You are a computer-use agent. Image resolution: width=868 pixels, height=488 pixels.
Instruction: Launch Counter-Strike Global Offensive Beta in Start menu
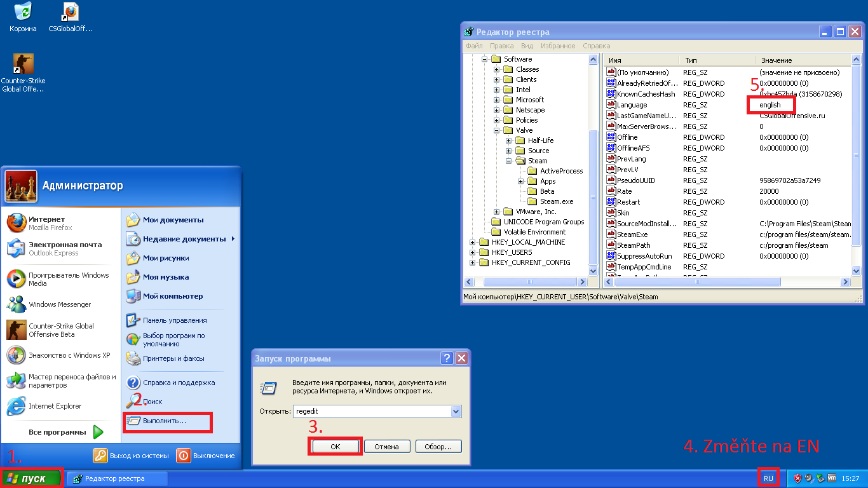tap(60, 330)
